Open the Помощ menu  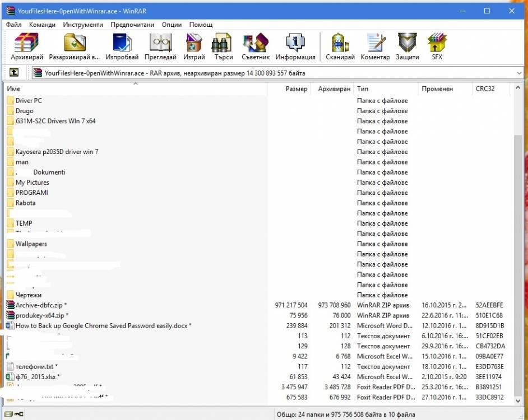click(201, 25)
